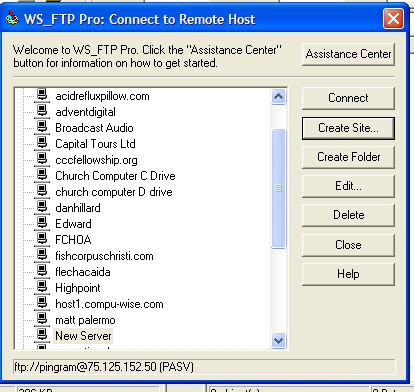Click the site icon next to adventdigital

tap(42, 111)
